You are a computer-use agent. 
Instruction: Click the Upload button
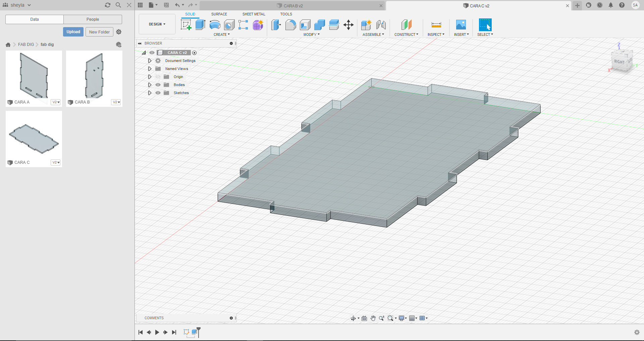[73, 32]
